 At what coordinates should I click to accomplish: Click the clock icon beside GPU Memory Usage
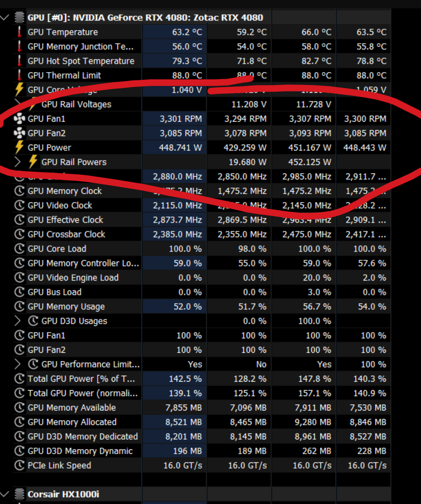pyautogui.click(x=19, y=306)
